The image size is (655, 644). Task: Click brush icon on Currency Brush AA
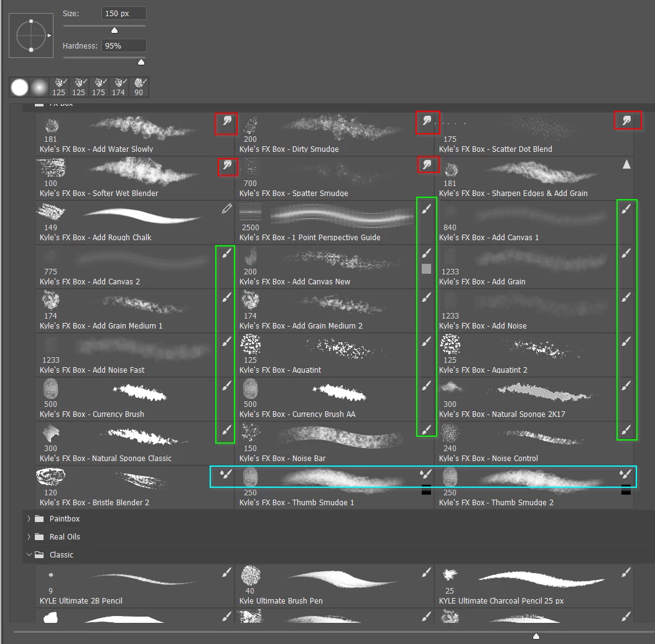click(426, 386)
